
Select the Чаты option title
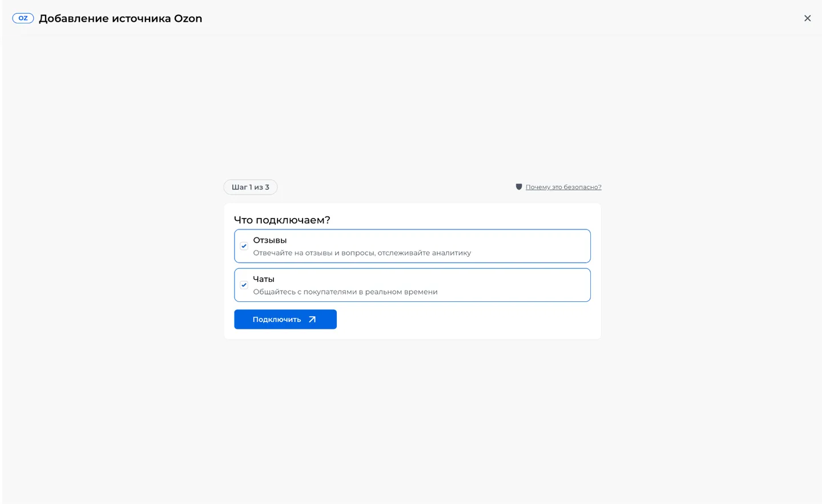pyautogui.click(x=264, y=279)
